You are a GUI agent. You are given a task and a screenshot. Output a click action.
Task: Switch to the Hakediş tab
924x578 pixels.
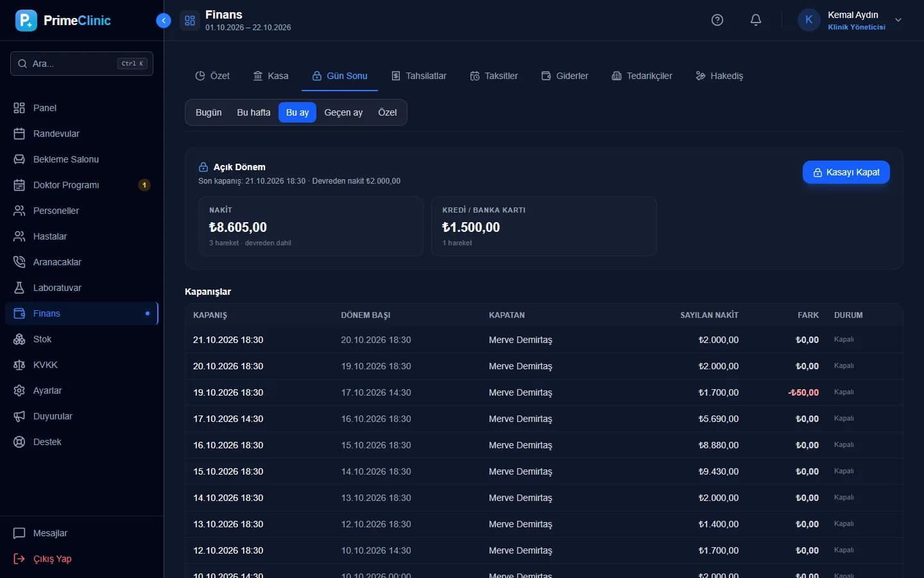tap(719, 76)
